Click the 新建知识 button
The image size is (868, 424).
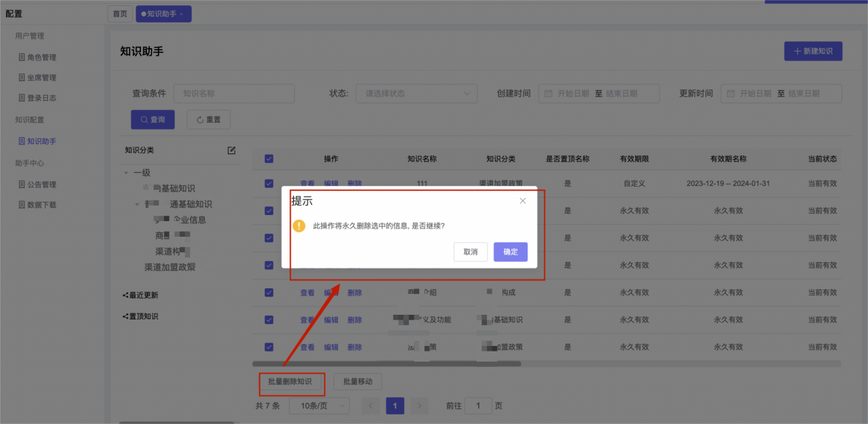813,52
